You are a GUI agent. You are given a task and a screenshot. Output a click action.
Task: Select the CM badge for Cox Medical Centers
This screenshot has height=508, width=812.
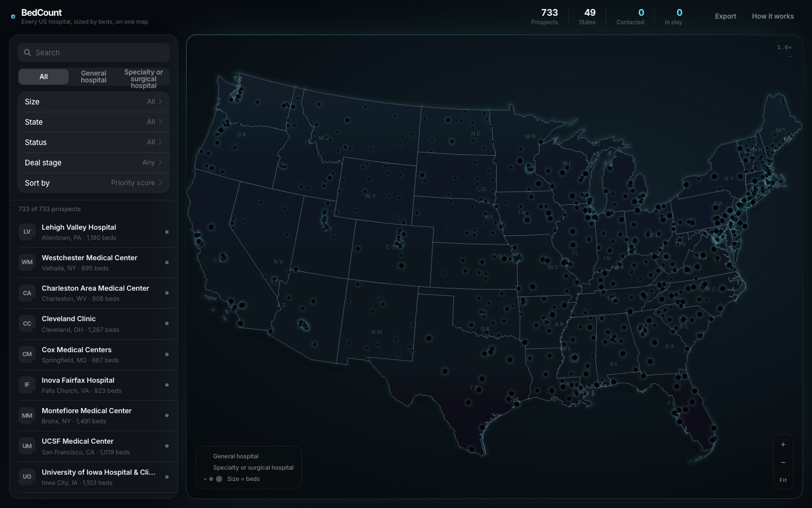click(27, 354)
